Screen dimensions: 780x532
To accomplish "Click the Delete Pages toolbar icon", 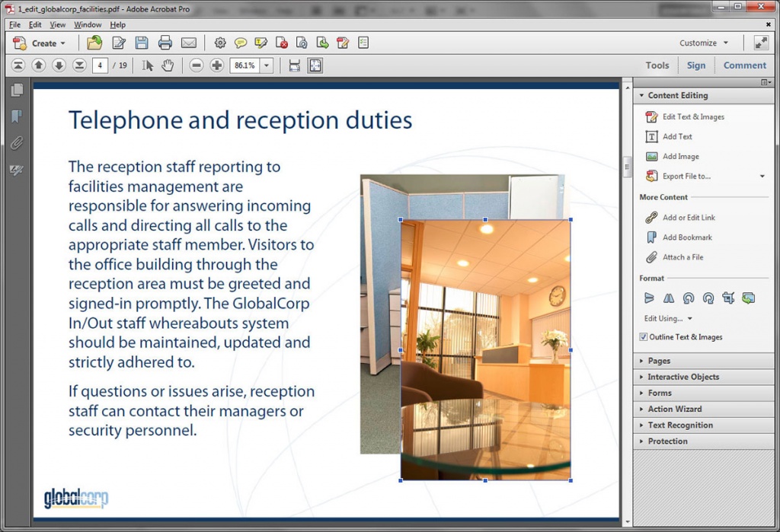I will [282, 43].
